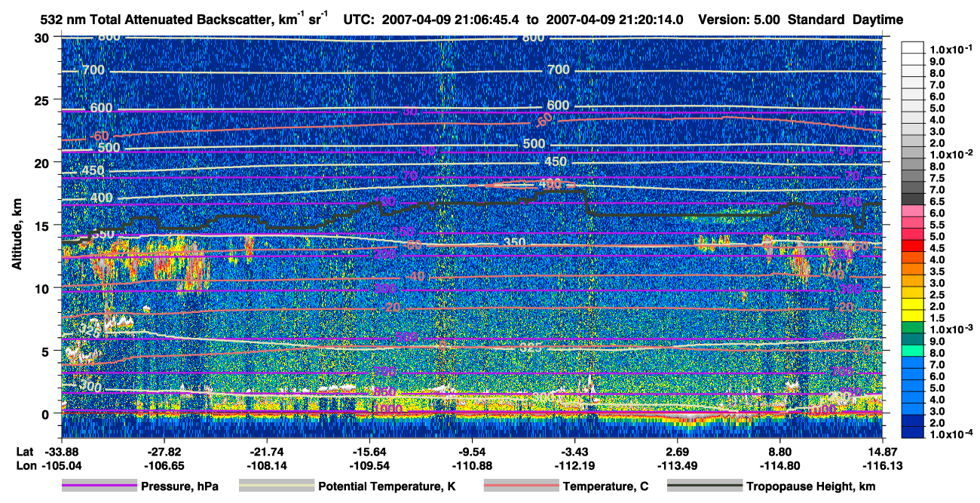Click the longitude value '-112.19'

[x=575, y=465]
